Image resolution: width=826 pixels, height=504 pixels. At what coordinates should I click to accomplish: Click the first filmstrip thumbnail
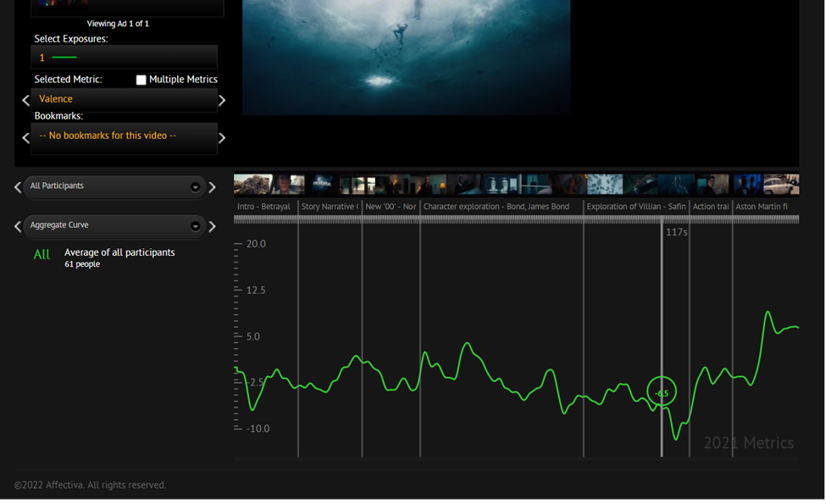[x=252, y=185]
